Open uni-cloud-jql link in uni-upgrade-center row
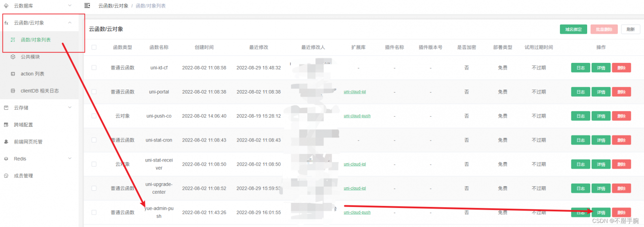This screenshot has width=644, height=227. pos(355,189)
